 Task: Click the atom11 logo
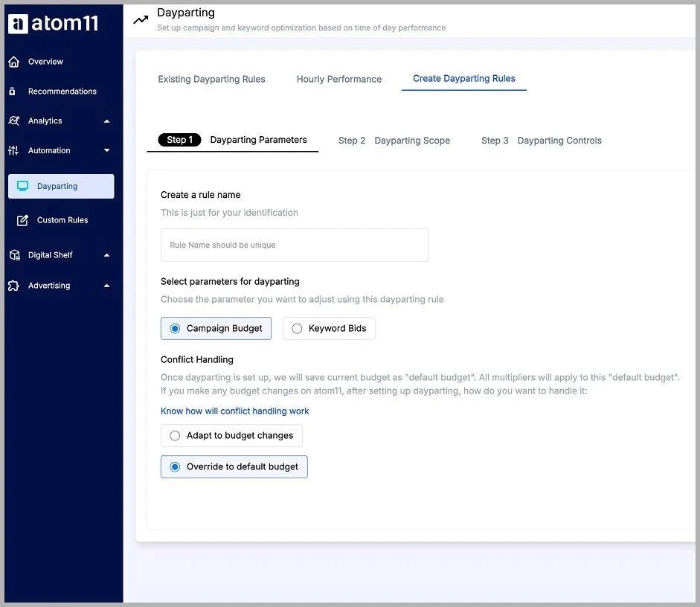click(x=52, y=22)
